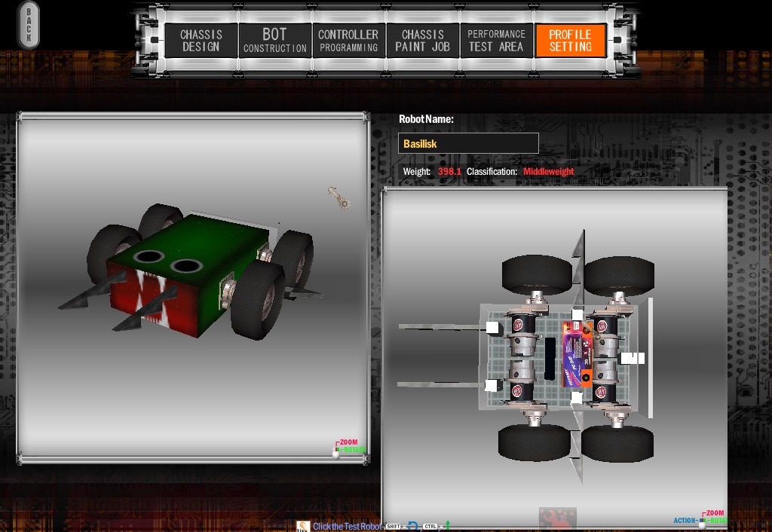
Task: Click the SHIFT key label in the hint bar
Action: point(393,527)
